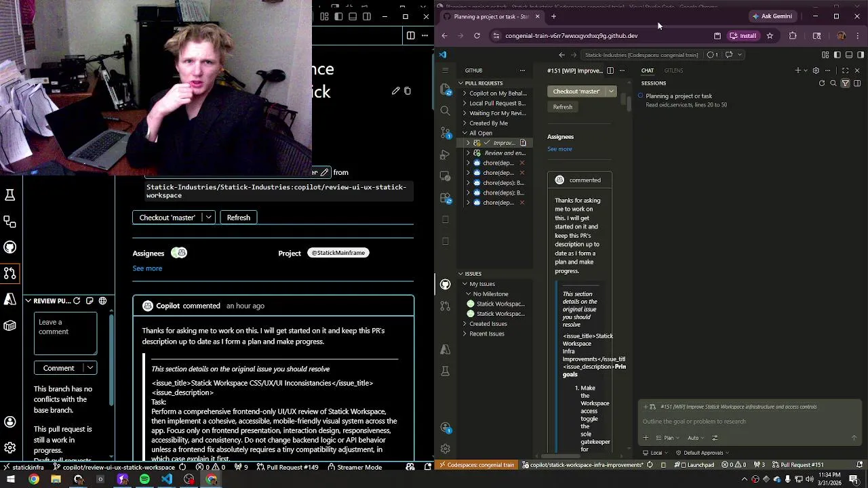This screenshot has height=488, width=868.
Task: Open Manage gear in Codespaces activity bar
Action: coord(445,449)
